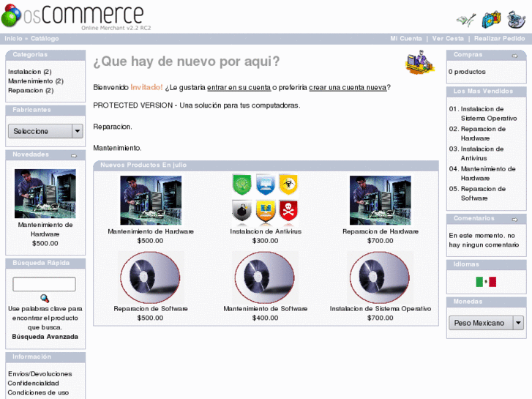The width and height of the screenshot is (532, 399).
Task: Open bestseller 04 Mantenimiento de Hardware
Action: (x=488, y=174)
